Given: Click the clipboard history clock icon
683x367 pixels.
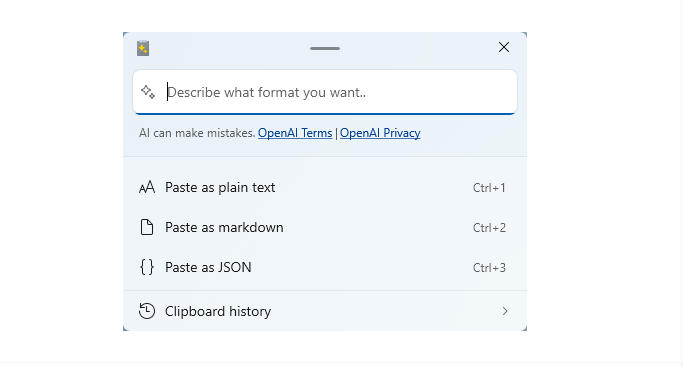Looking at the screenshot, I should (x=147, y=311).
